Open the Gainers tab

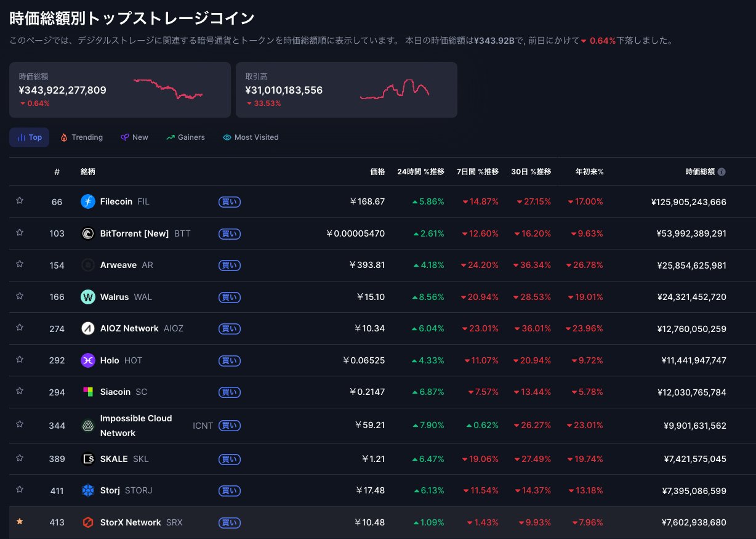pos(185,137)
